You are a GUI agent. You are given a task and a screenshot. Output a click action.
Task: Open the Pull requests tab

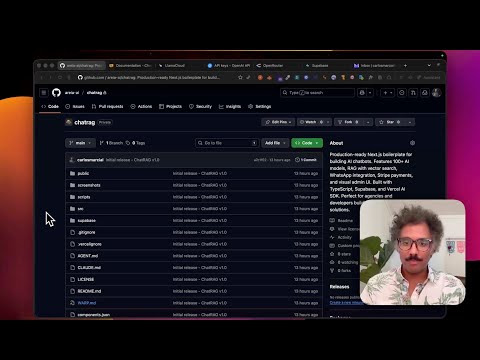(x=107, y=106)
